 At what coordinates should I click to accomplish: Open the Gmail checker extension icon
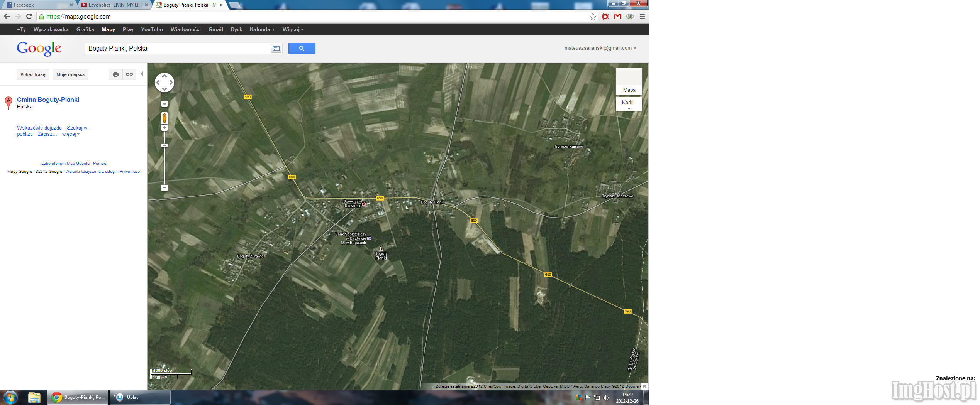617,16
